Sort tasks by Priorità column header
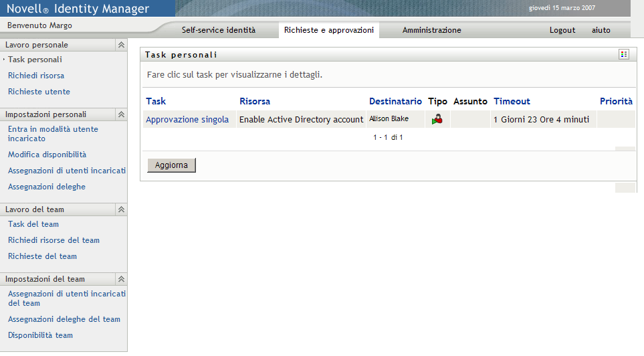Screen dimensions: 644x356 [616, 101]
